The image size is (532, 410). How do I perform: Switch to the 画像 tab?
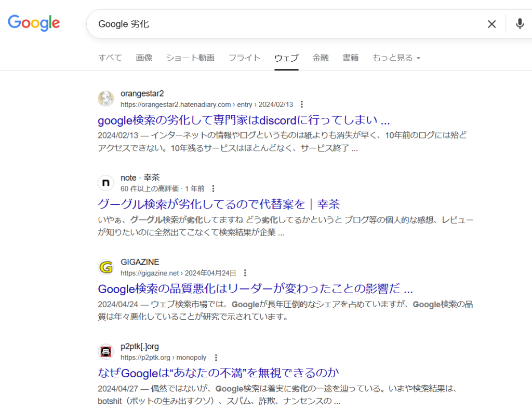144,58
